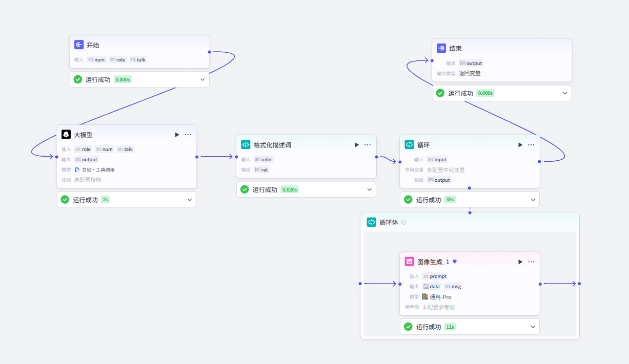Click the 豆包·工具调用 model label
629x364 pixels.
click(94, 169)
